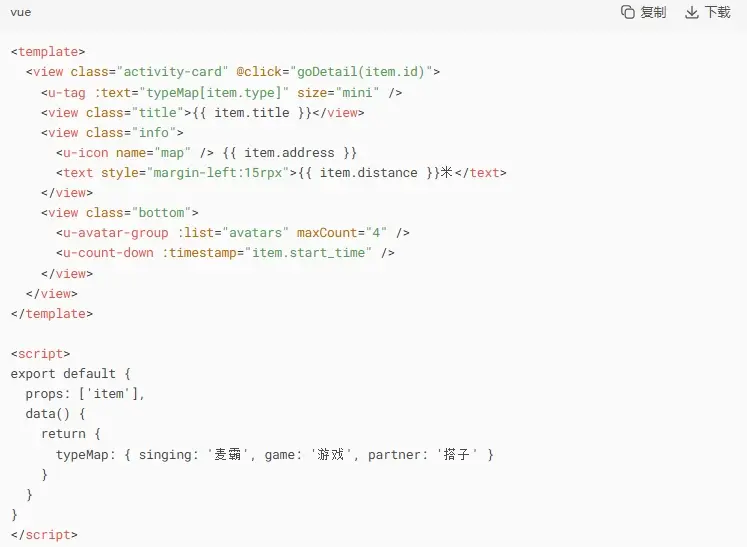Viewport: 747px width, 547px height.
Task: Click the 下载 download button label
Action: (717, 12)
